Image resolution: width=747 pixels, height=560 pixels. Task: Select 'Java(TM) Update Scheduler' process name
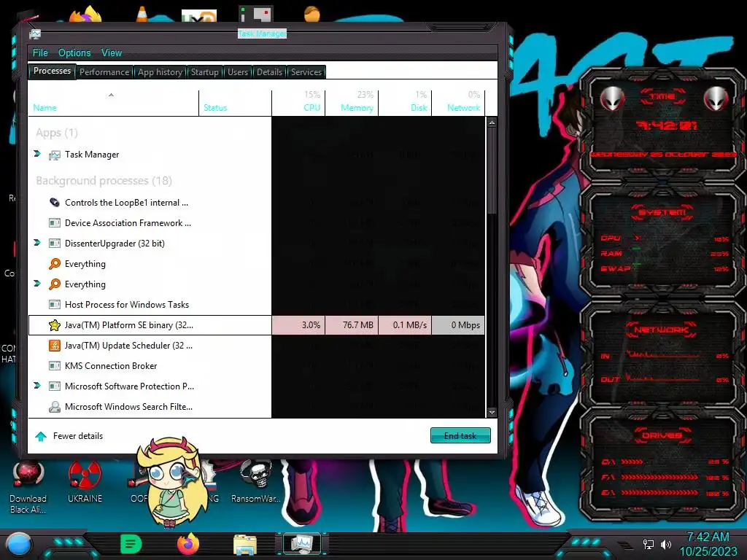coord(128,345)
